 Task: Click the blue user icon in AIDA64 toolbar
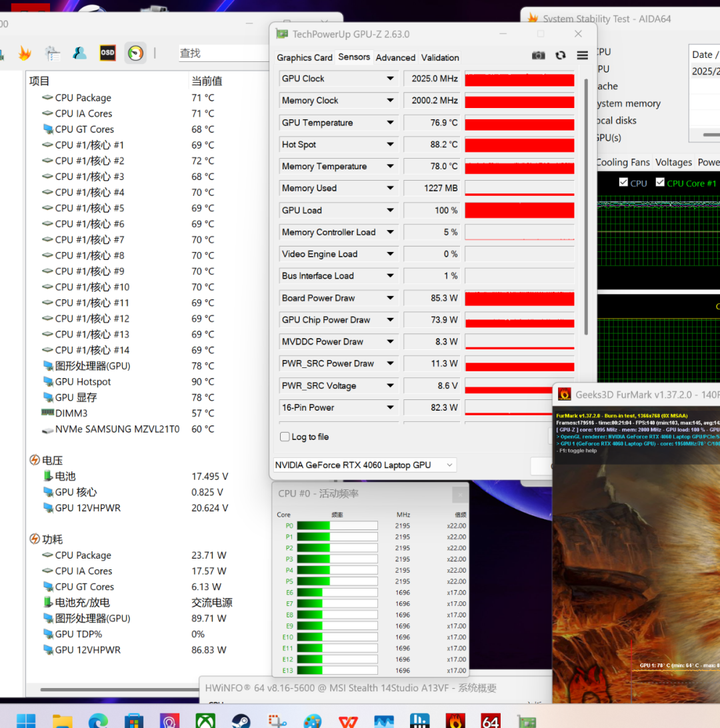[x=79, y=53]
